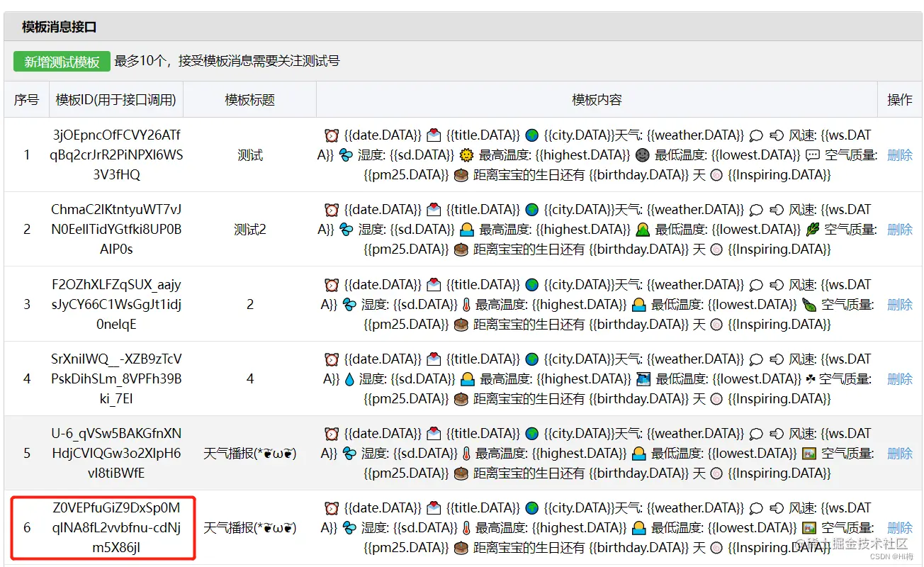The height and width of the screenshot is (567, 924).
Task: Click the template content cell of row 5
Action: (x=597, y=454)
